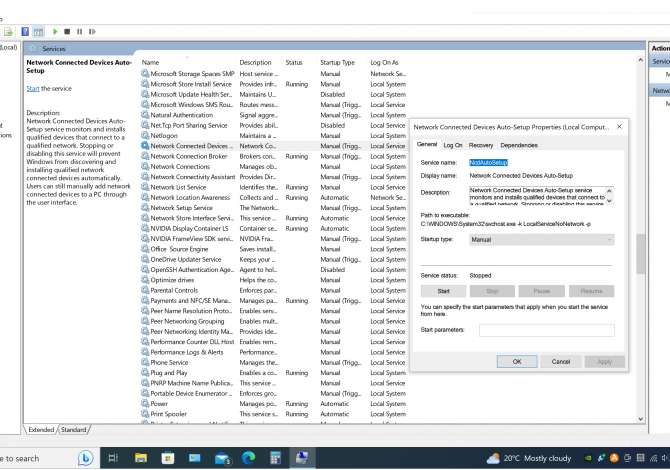Viewport: 670px width, 470px height.
Task: Confirm the properties dialog with OK
Action: (x=517, y=361)
